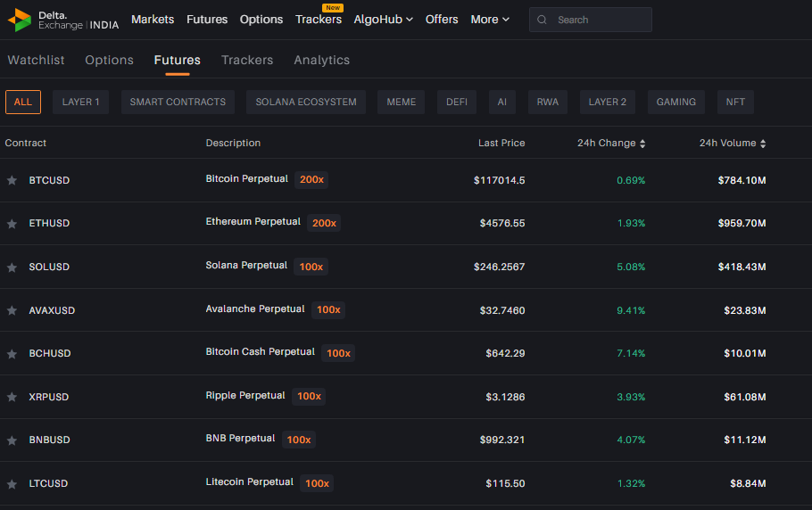The width and height of the screenshot is (812, 510).
Task: Sort by 24h Change column arrows
Action: pyautogui.click(x=642, y=144)
